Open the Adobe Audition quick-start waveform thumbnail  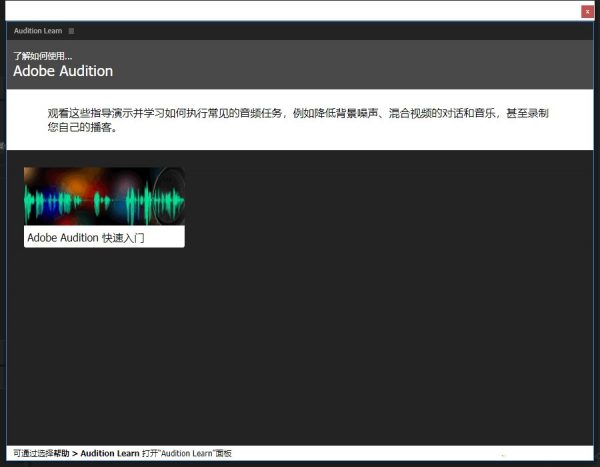point(104,196)
